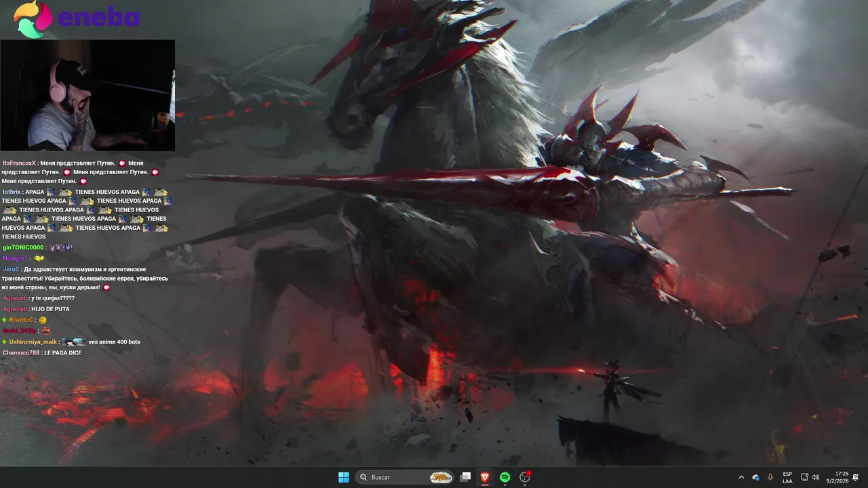The width and height of the screenshot is (868, 488).
Task: Open Spotify from the taskbar
Action: tap(505, 477)
